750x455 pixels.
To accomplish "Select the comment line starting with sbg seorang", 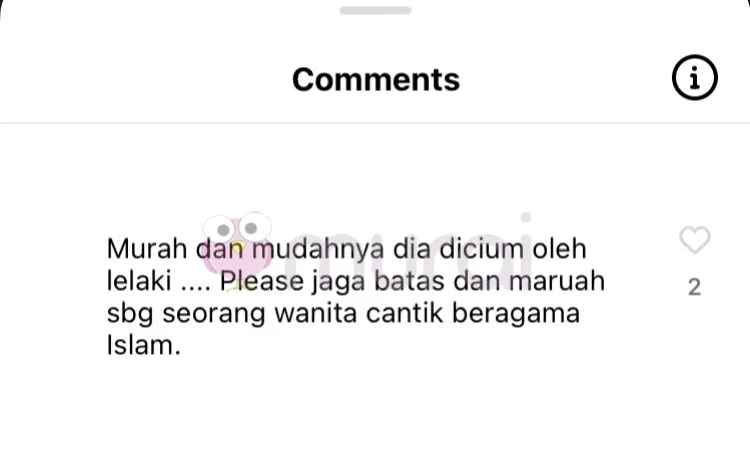I will 343,314.
